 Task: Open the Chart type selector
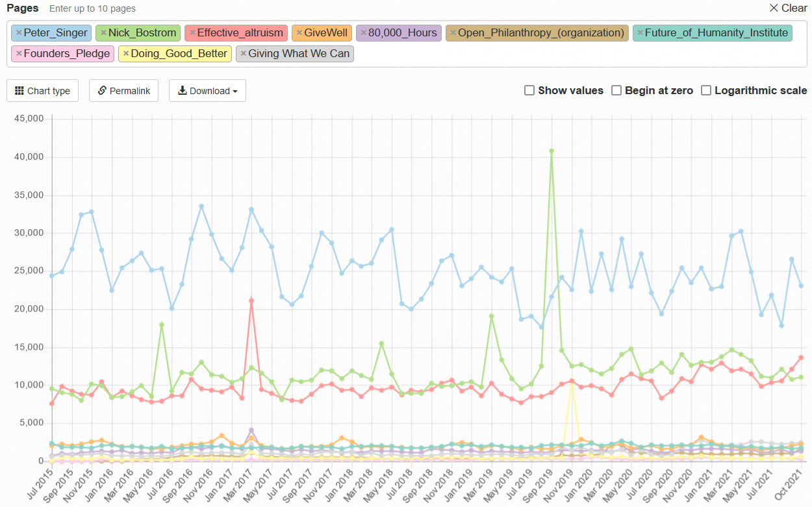click(x=42, y=91)
